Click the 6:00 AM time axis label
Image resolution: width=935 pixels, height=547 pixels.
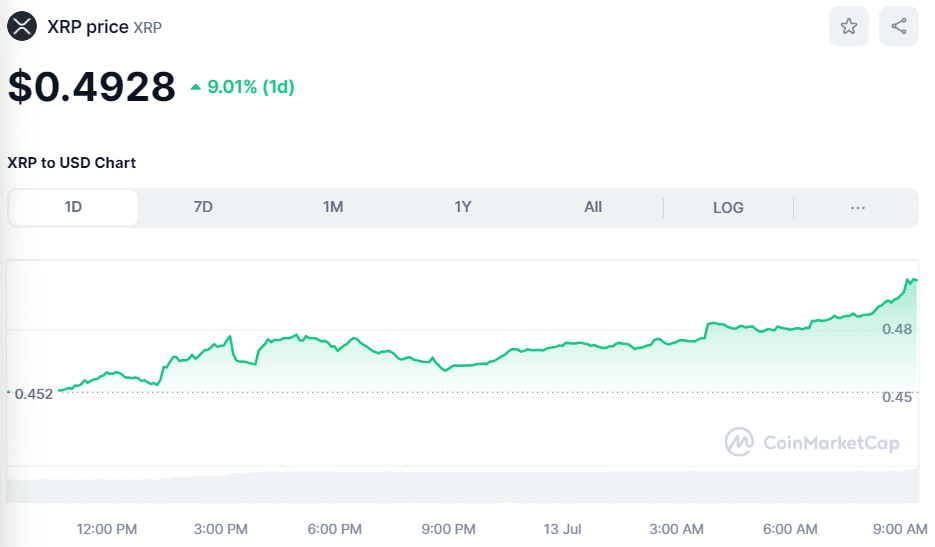click(x=790, y=529)
